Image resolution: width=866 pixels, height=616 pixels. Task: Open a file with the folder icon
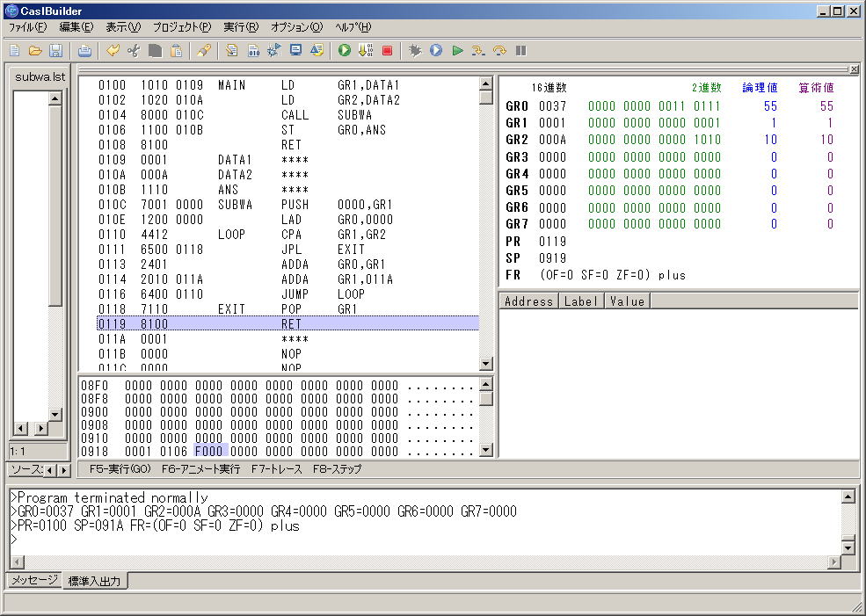click(x=35, y=51)
